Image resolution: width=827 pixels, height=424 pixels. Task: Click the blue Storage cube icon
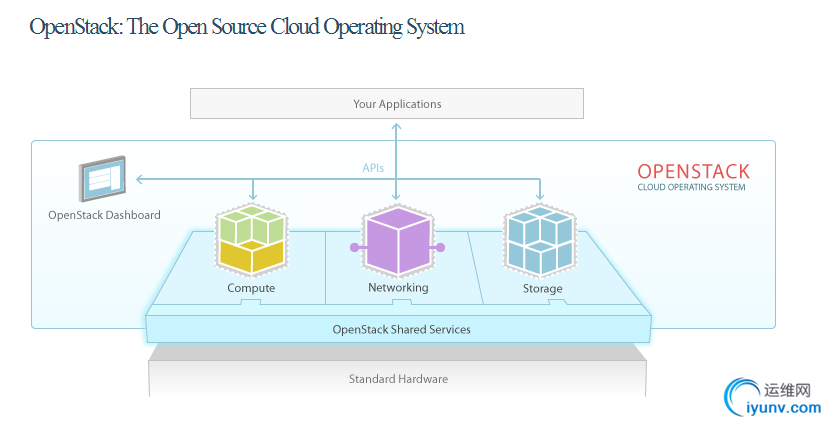540,242
